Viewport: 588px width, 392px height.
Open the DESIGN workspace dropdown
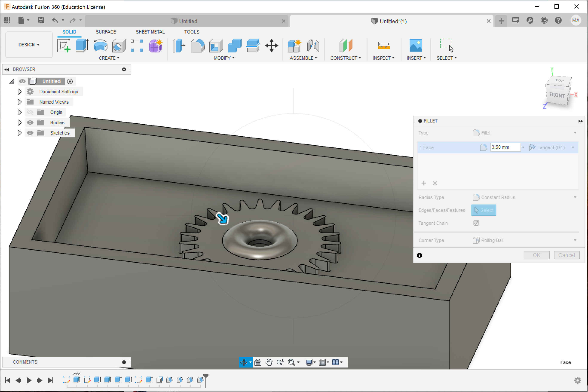pyautogui.click(x=29, y=45)
